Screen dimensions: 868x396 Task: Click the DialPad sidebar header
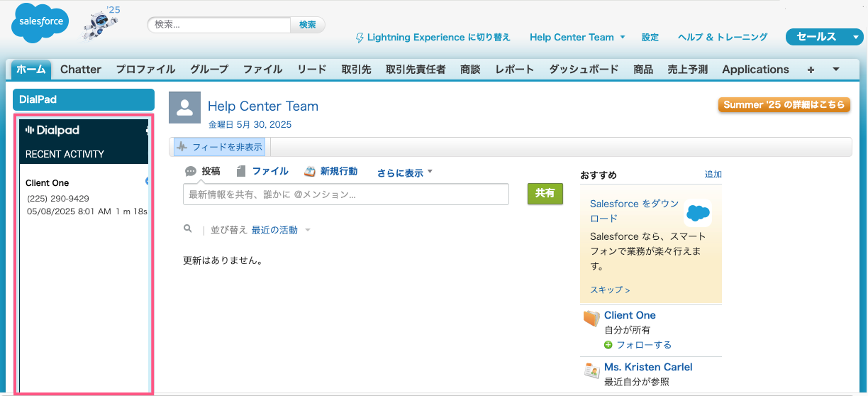[x=84, y=100]
